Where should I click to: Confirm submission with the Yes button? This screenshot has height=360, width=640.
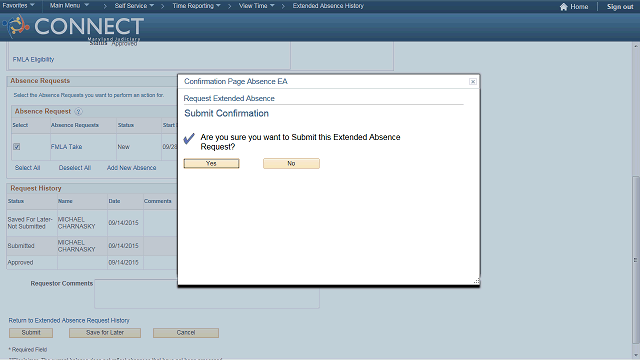211,163
